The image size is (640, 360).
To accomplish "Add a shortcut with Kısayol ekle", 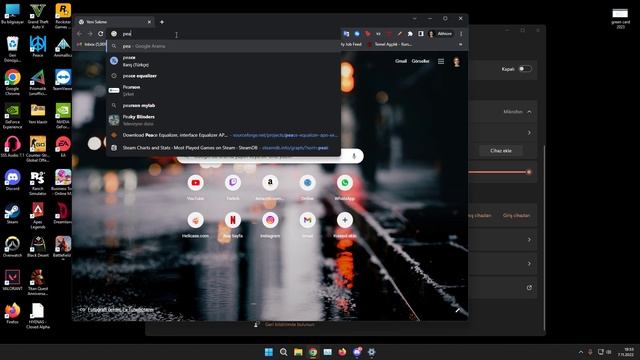I will pos(345,224).
